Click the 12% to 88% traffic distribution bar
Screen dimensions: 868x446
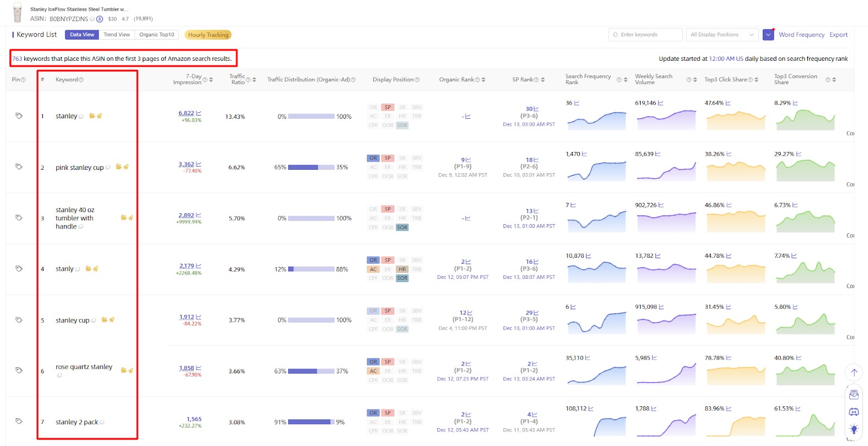coord(311,269)
